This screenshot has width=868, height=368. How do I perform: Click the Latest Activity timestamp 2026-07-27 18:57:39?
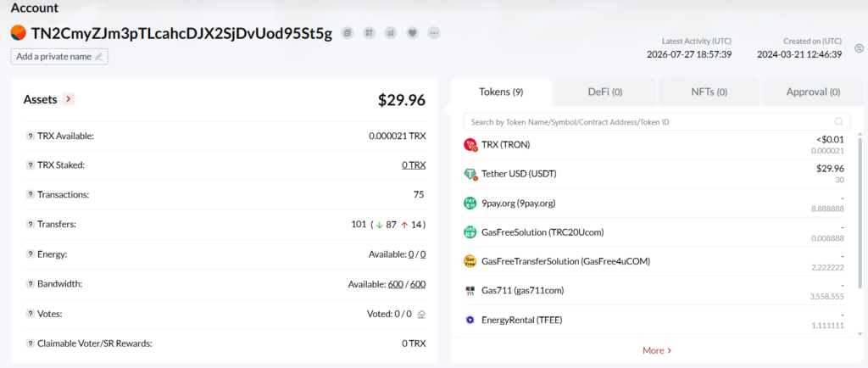(689, 54)
